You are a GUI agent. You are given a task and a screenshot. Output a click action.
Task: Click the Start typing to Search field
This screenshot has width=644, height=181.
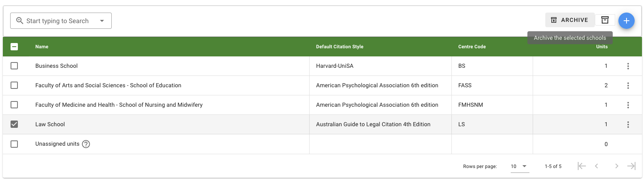[57, 21]
